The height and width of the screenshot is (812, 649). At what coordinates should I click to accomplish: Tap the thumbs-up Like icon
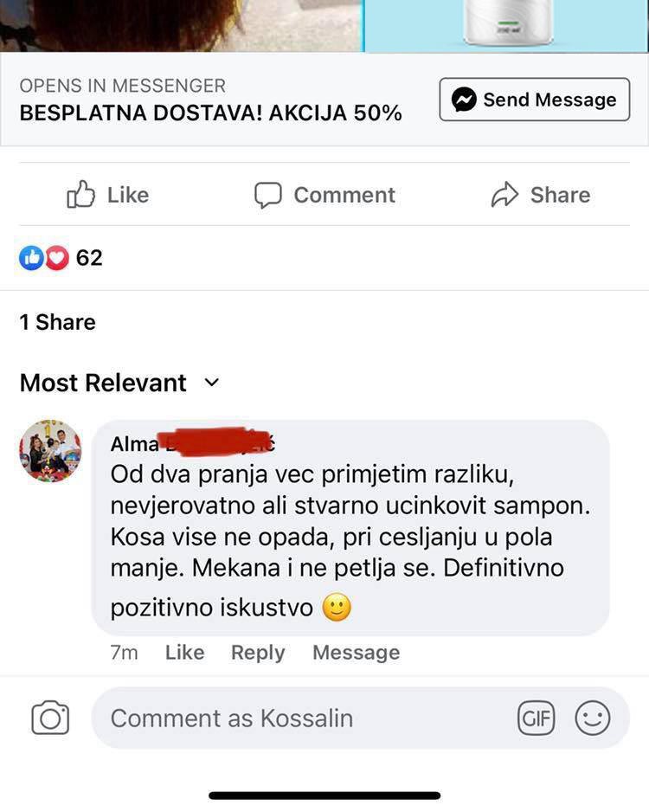click(80, 195)
